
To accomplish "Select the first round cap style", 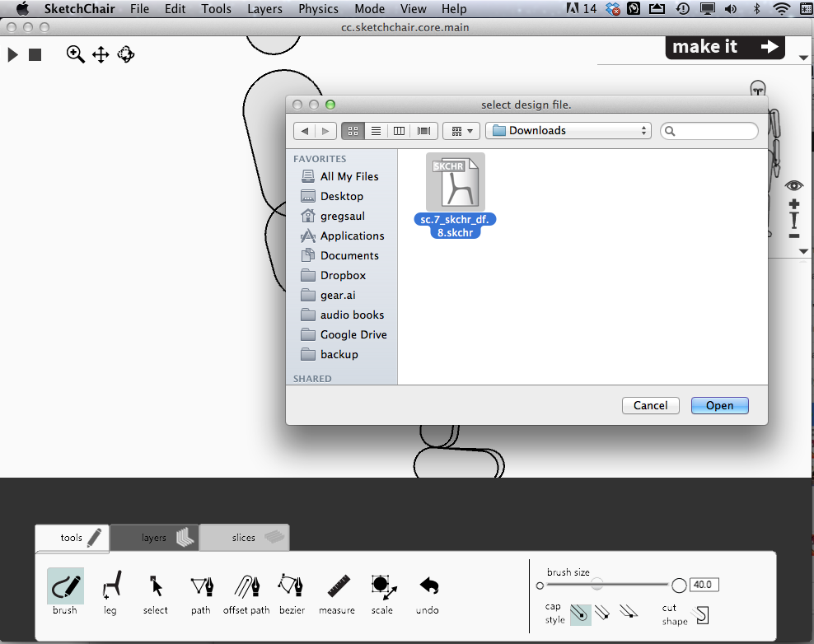I will pyautogui.click(x=580, y=614).
